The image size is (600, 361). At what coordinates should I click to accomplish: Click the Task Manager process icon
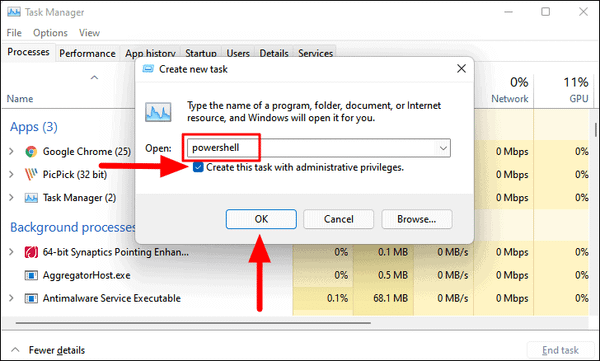[31, 198]
